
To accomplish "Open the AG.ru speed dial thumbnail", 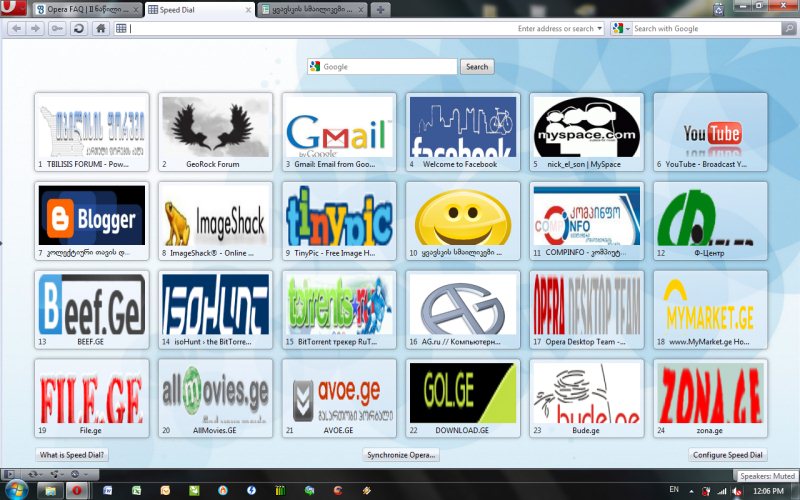I will (463, 309).
